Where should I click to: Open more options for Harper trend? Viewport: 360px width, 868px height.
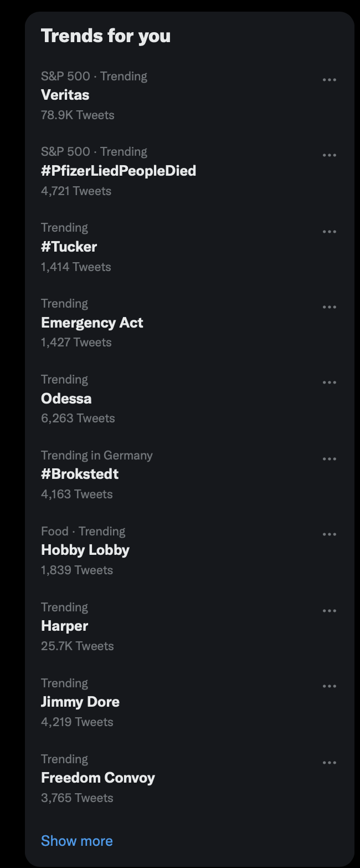click(x=330, y=610)
